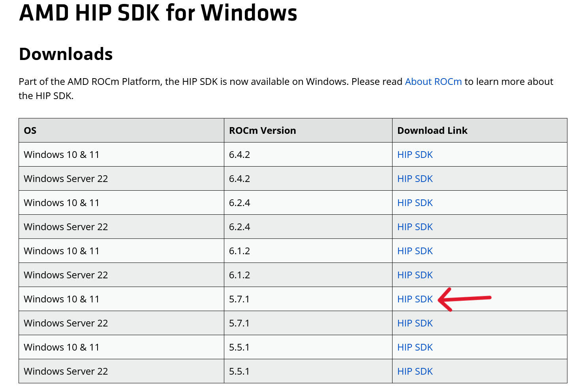Image resolution: width=586 pixels, height=392 pixels.
Task: Open the About ROCm link
Action: point(433,82)
